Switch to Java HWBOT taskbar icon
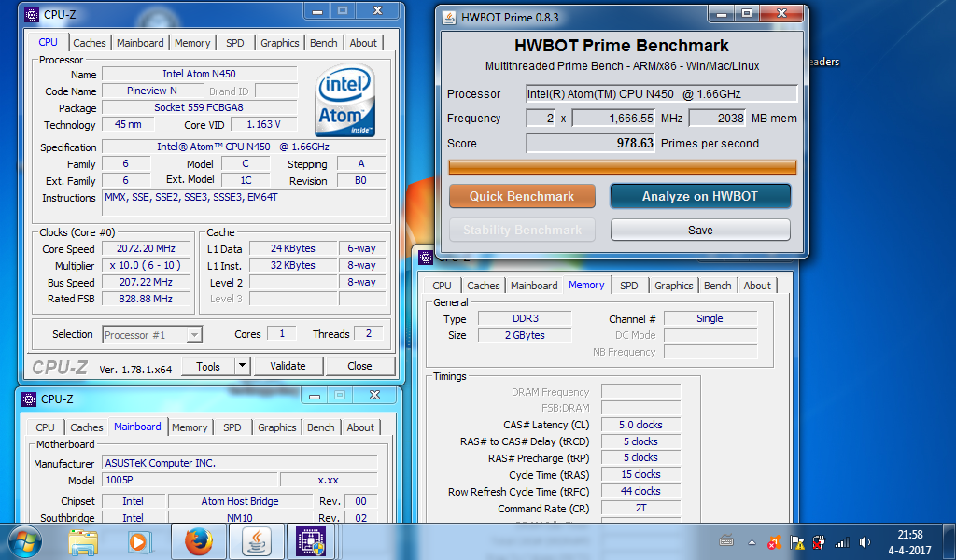The image size is (956, 560). pyautogui.click(x=257, y=541)
